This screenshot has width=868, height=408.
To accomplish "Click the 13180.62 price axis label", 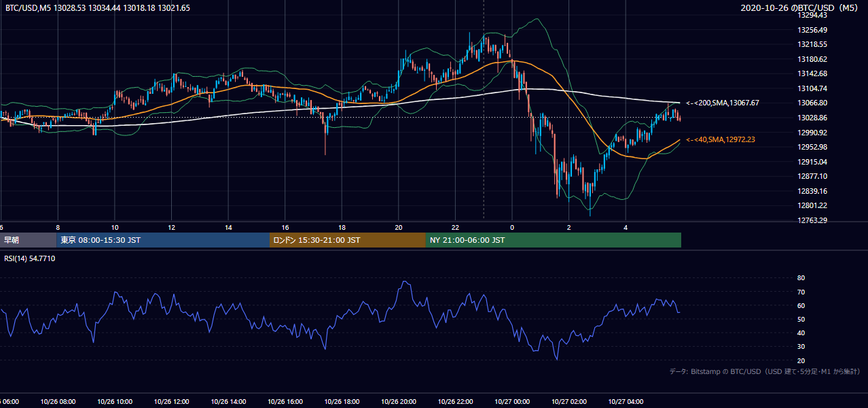I will pyautogui.click(x=812, y=59).
